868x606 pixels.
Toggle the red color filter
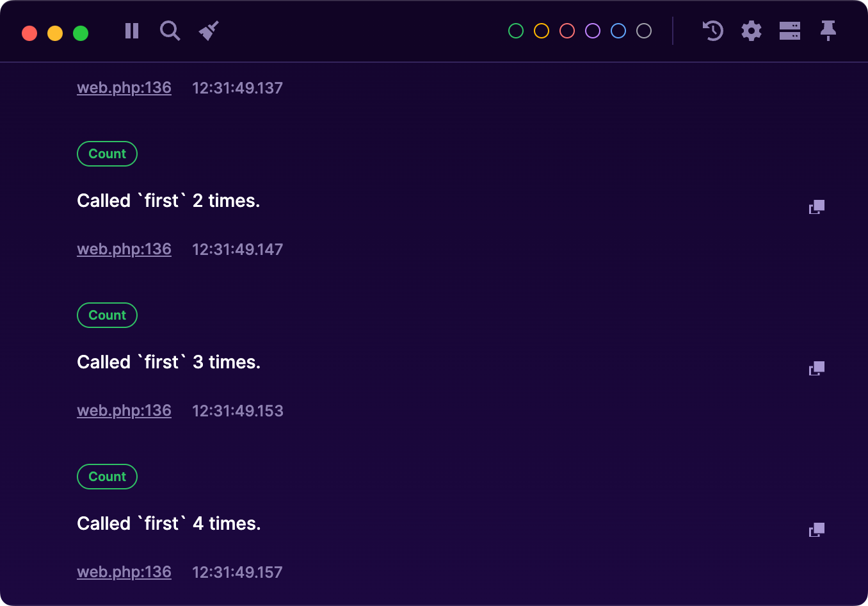(567, 30)
